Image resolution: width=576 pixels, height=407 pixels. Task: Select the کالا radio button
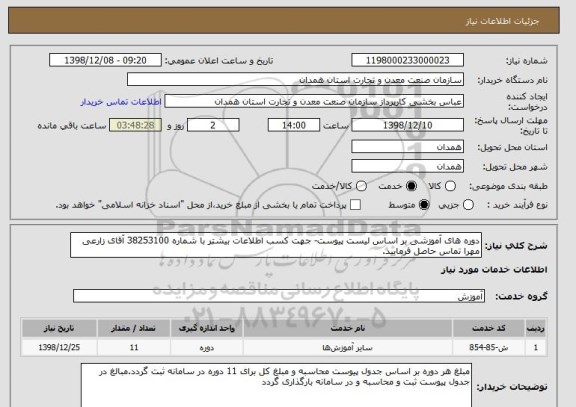[450, 186]
